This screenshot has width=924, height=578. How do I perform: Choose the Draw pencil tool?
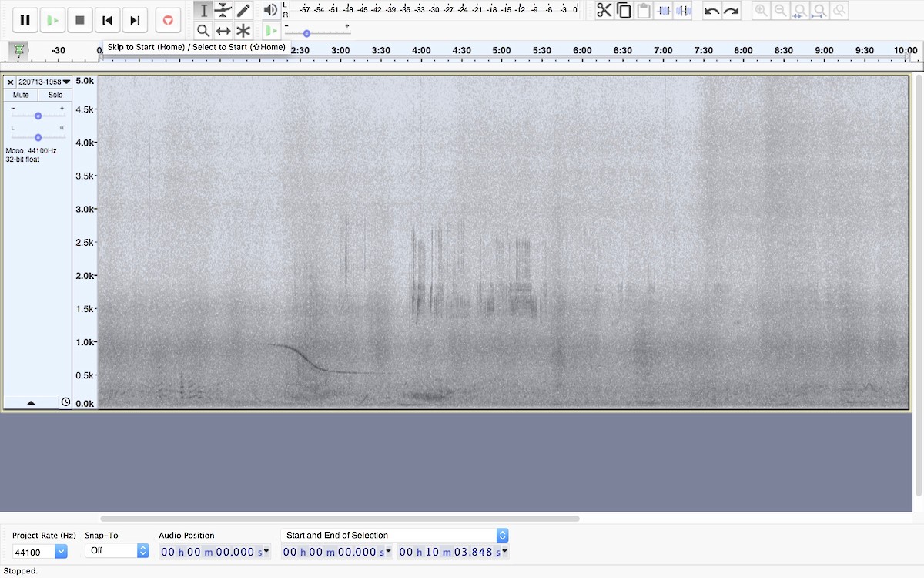point(243,10)
